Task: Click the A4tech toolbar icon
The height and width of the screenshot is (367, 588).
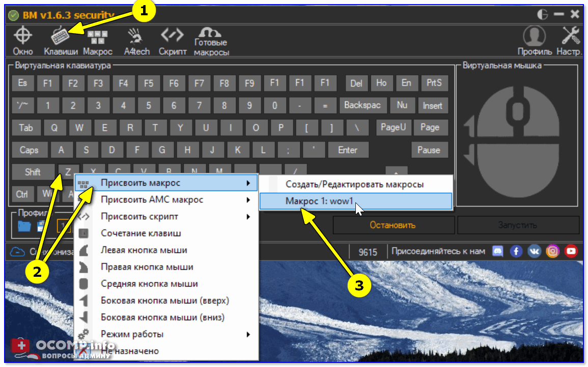Action: (137, 40)
